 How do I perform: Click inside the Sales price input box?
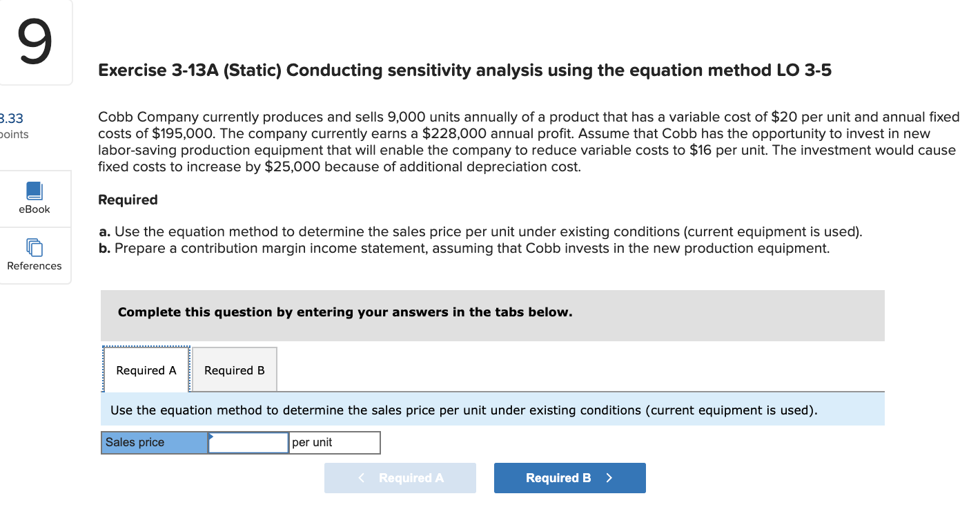[x=247, y=442]
